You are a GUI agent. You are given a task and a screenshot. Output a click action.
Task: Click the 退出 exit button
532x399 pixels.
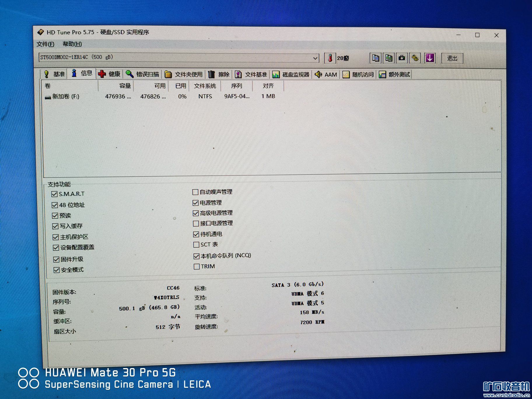(452, 58)
